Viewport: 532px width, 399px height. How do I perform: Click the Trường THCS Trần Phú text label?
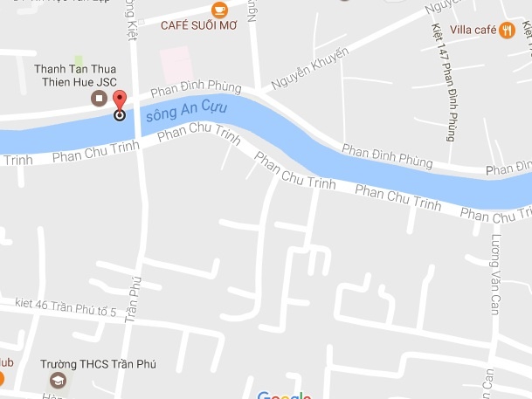pos(98,364)
